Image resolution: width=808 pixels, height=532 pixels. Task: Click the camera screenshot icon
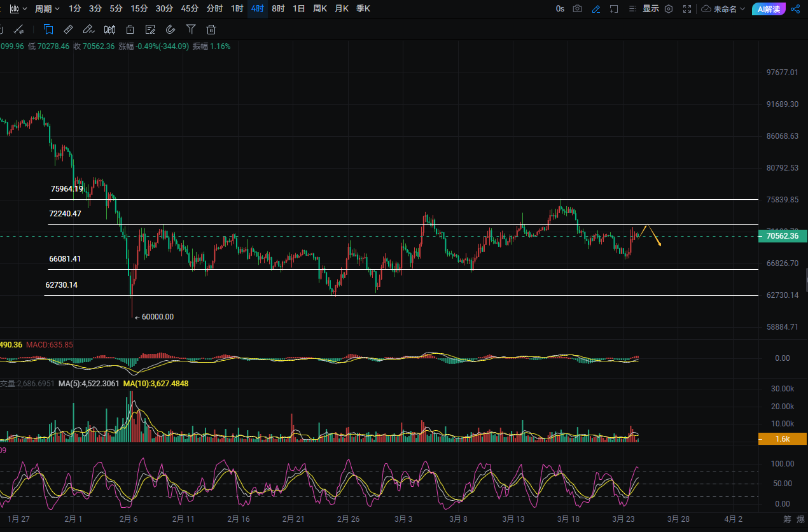point(577,9)
